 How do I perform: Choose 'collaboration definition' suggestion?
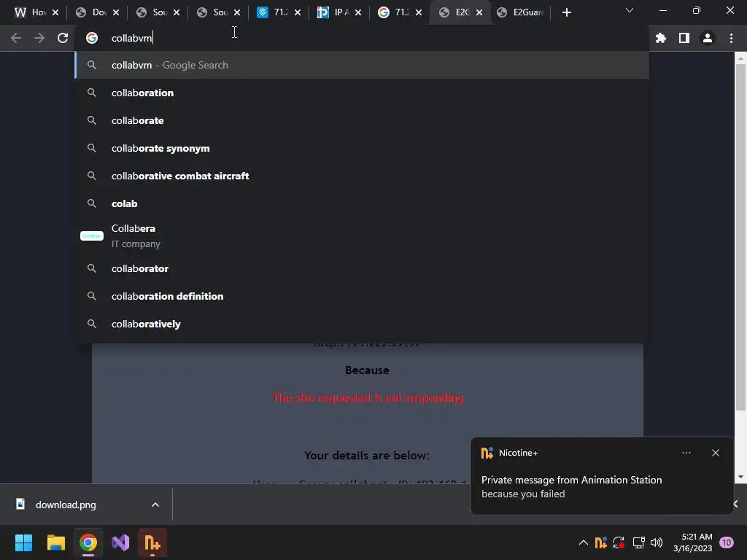[x=362, y=296]
